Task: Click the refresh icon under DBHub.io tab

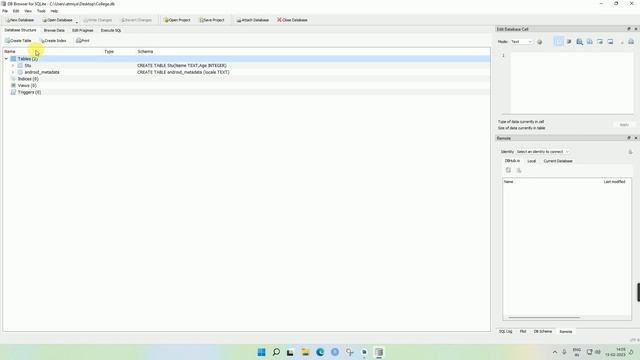Action: (x=508, y=170)
